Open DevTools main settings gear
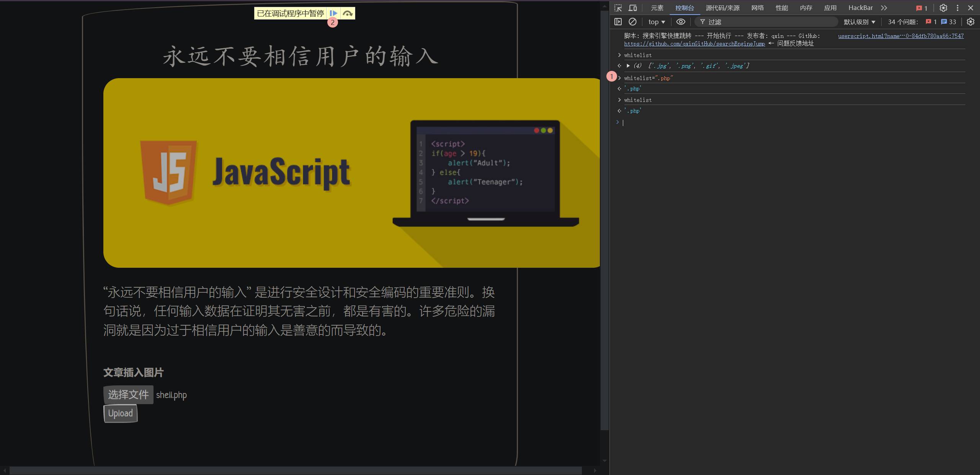980x475 pixels. click(x=943, y=8)
